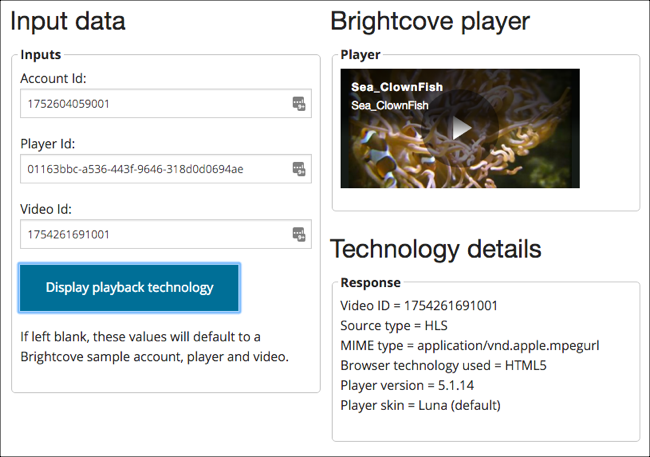Click the password manager icon in Account Id field
650x457 pixels.
pyautogui.click(x=299, y=103)
